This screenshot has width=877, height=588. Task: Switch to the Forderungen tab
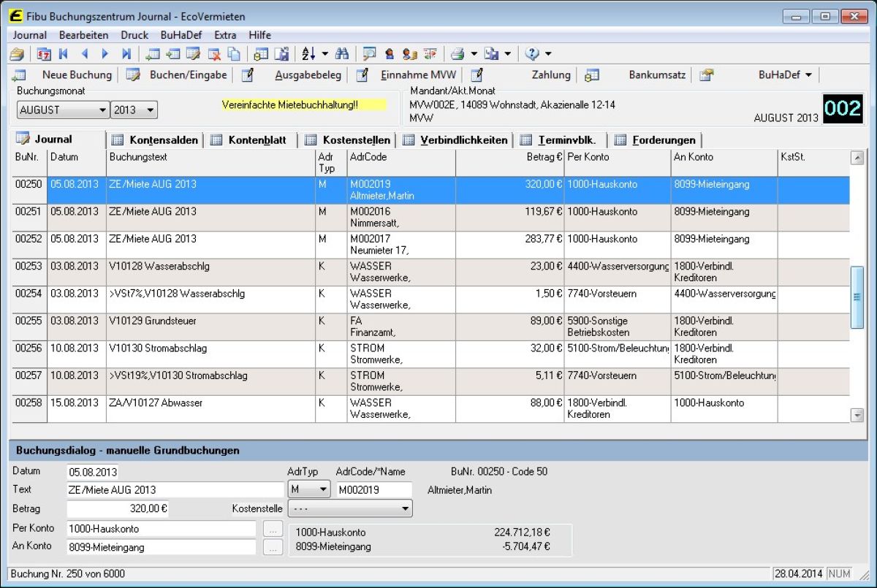click(656, 140)
